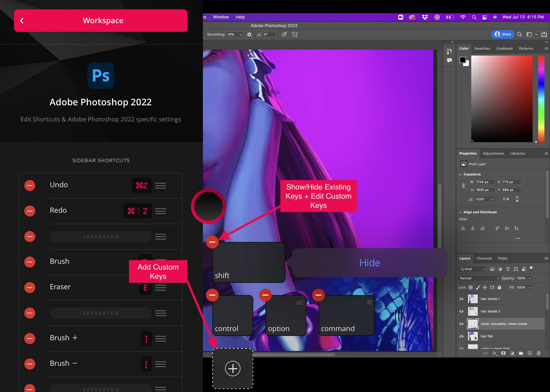The width and height of the screenshot is (550, 392).
Task: Click the flip horizontal icon in Transform
Action: click(x=506, y=199)
